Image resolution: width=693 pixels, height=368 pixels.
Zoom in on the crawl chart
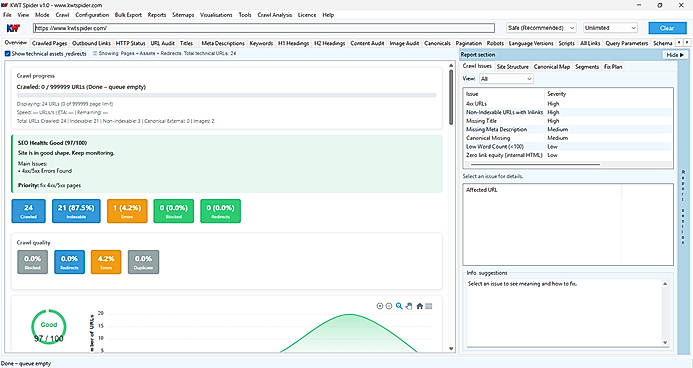coord(379,306)
